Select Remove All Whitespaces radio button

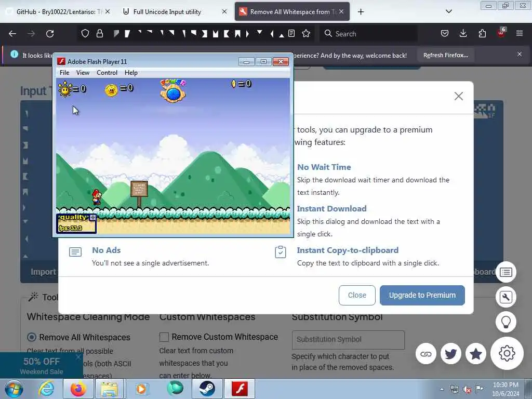[x=32, y=337]
